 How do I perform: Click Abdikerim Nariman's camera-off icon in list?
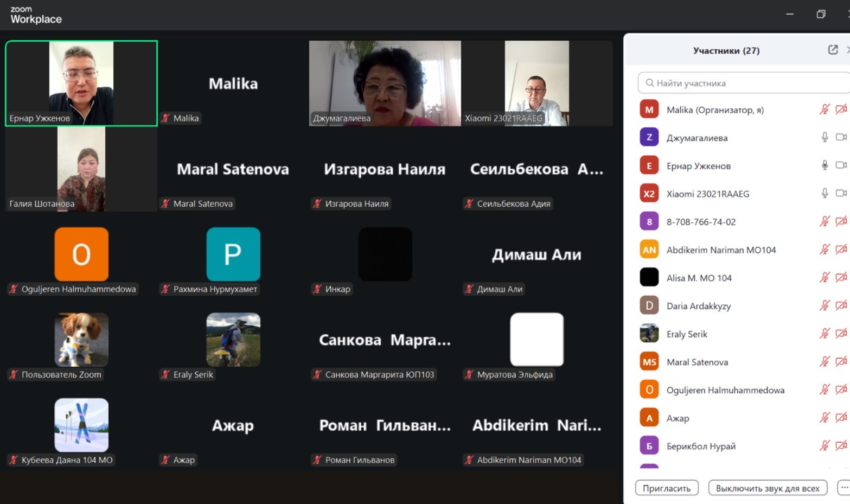[x=841, y=250]
